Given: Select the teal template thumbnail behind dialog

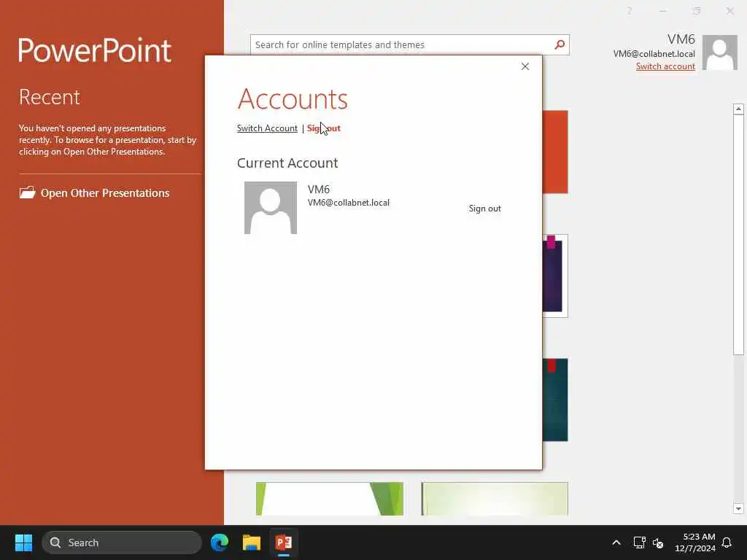Looking at the screenshot, I should coord(555,400).
